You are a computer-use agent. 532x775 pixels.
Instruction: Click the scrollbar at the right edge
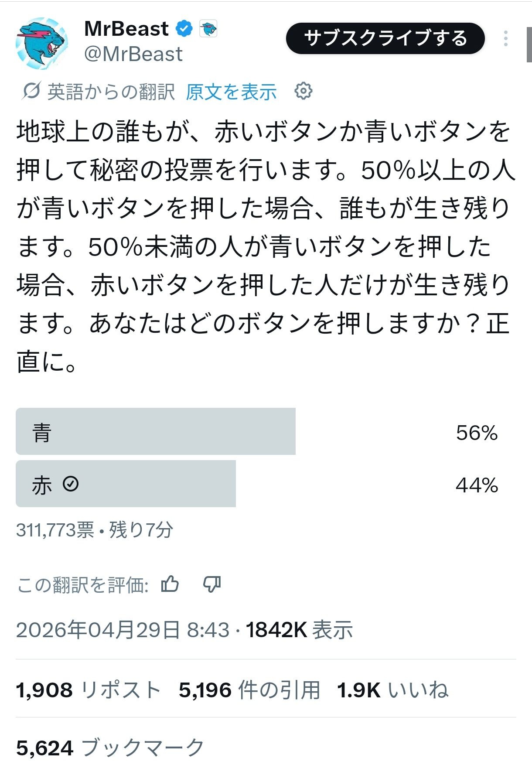(x=529, y=44)
